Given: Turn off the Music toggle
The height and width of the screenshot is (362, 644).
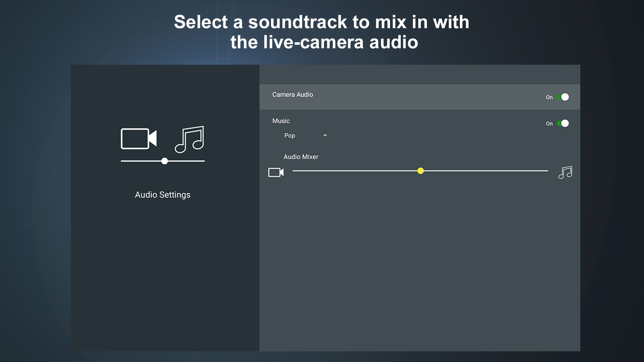Looking at the screenshot, I should click(x=563, y=123).
